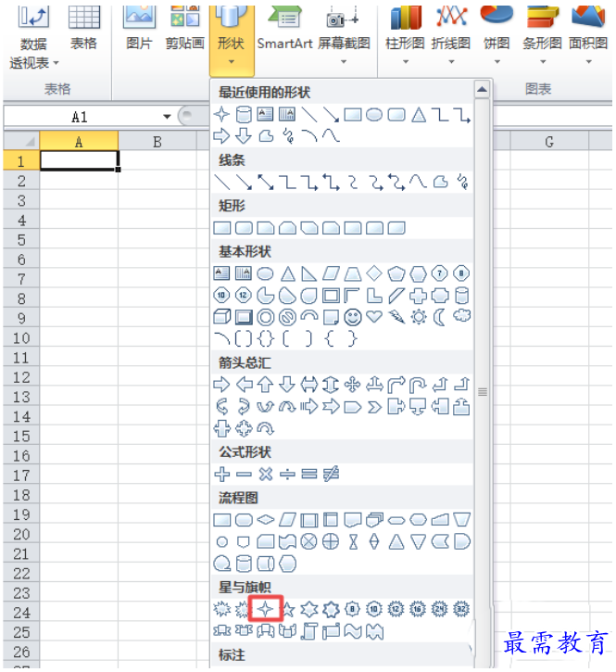Choose the vertical scroll shape
The height and width of the screenshot is (672, 616).
point(309,631)
